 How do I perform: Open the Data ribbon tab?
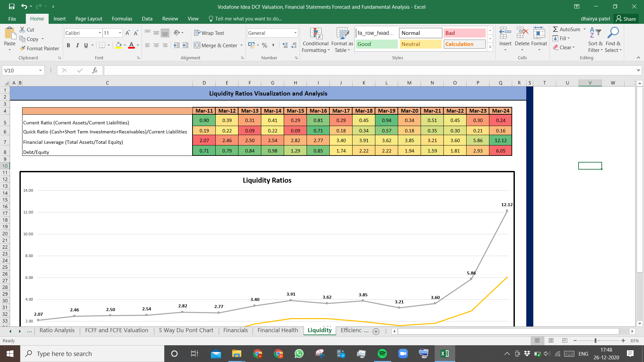(147, 19)
